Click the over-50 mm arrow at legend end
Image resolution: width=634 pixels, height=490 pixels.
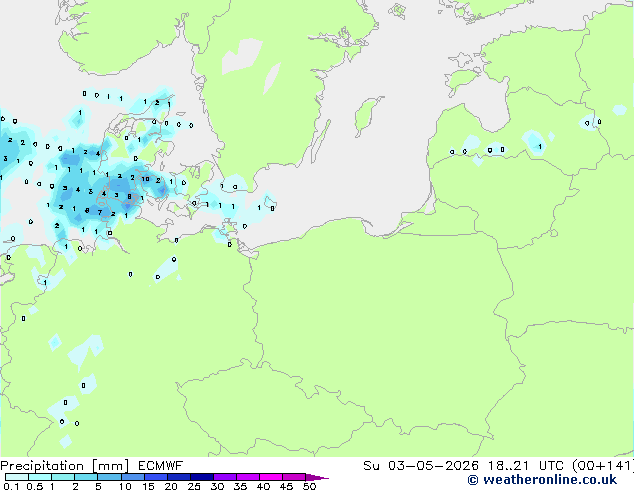317,477
